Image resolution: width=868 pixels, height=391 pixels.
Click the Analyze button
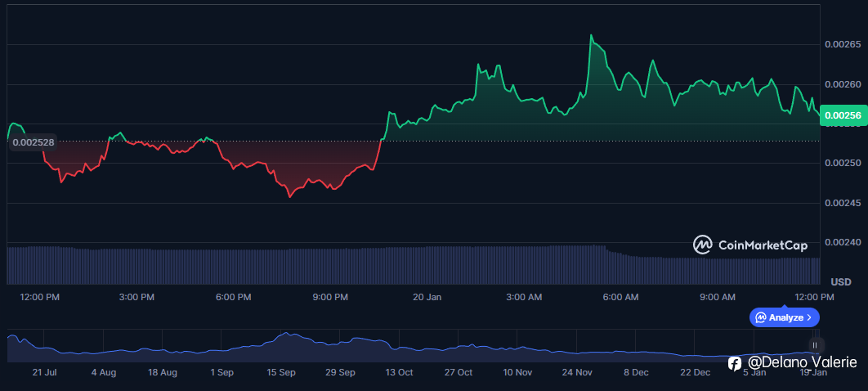(784, 317)
